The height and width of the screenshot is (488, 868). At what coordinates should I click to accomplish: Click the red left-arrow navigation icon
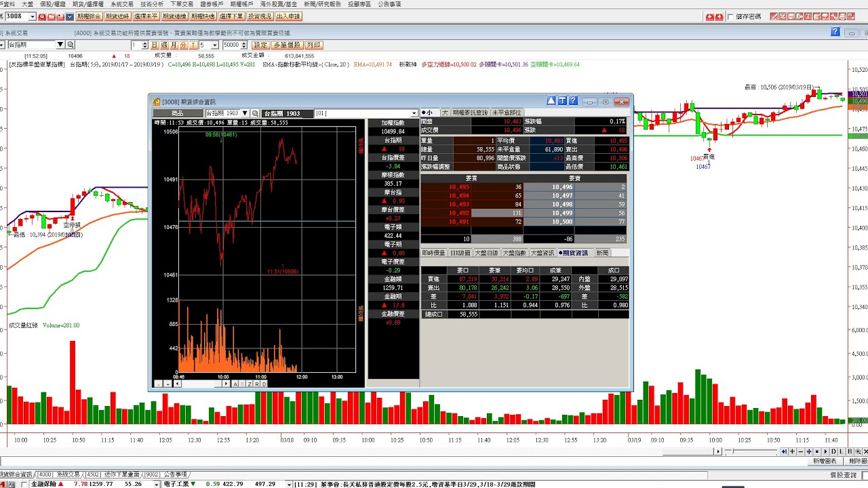click(709, 16)
